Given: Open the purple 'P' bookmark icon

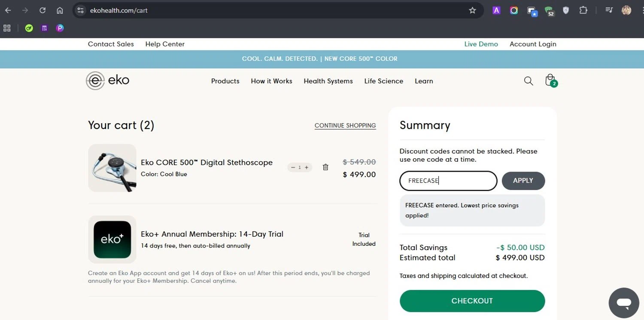Looking at the screenshot, I should point(60,28).
